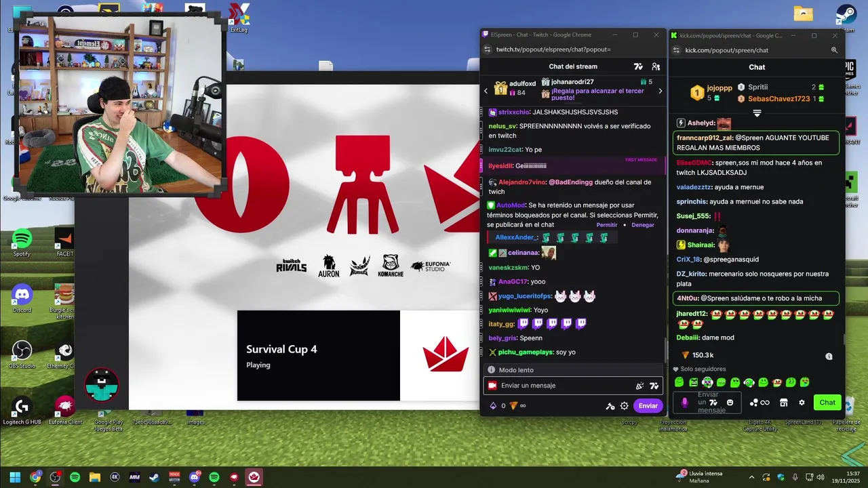This screenshot has width=868, height=488.
Task: Open the community list icon in Twitch chat header
Action: tap(656, 66)
